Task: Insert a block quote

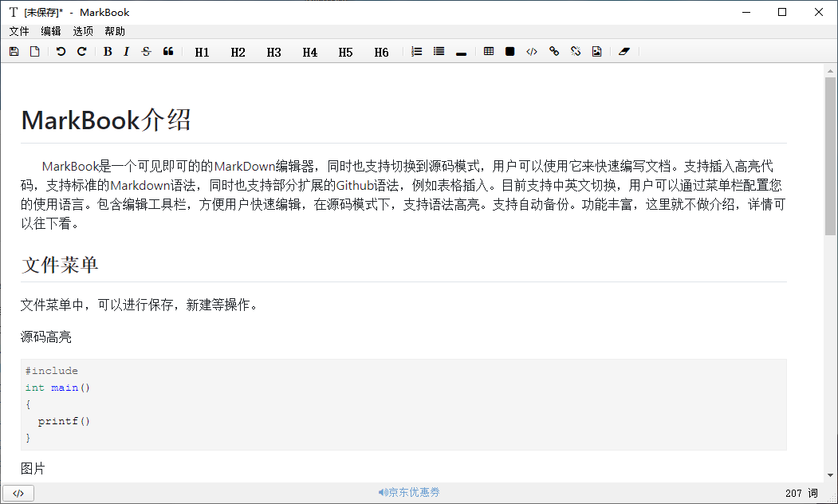Action: pyautogui.click(x=168, y=52)
